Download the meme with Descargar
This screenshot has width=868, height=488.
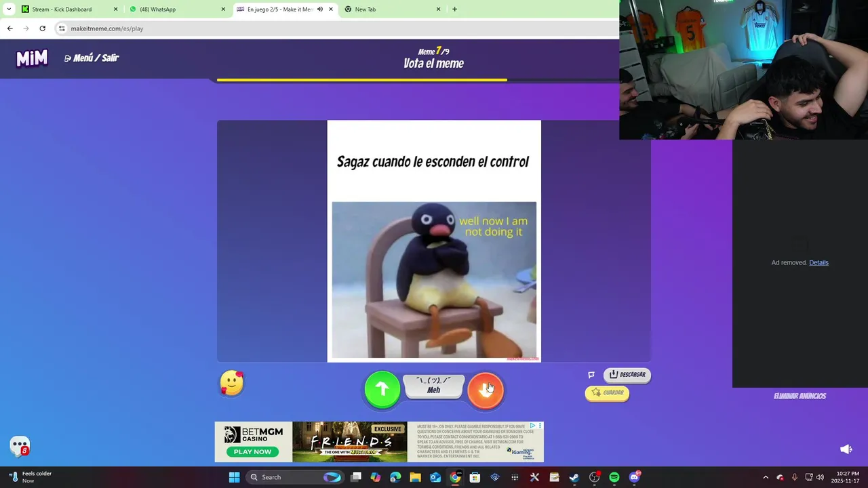point(627,374)
